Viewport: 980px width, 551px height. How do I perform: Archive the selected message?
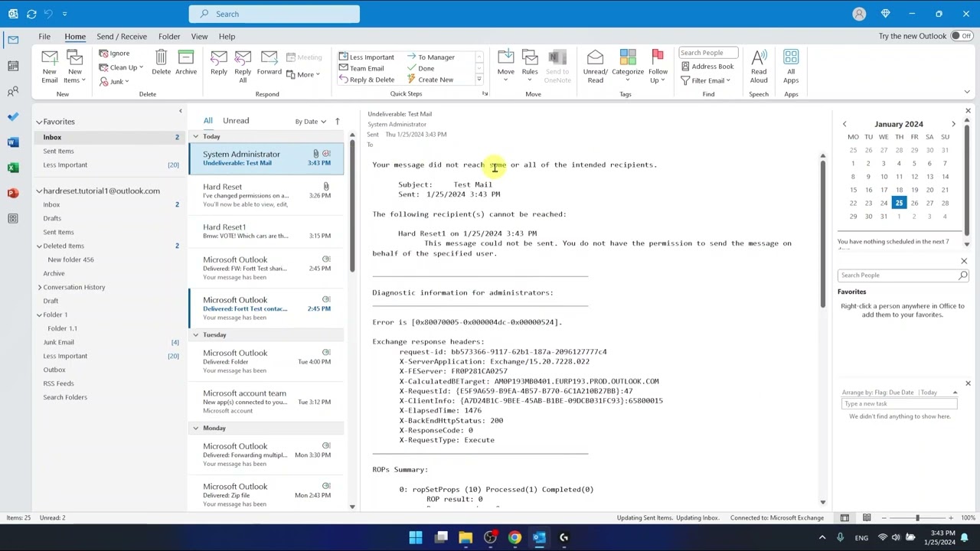(186, 63)
